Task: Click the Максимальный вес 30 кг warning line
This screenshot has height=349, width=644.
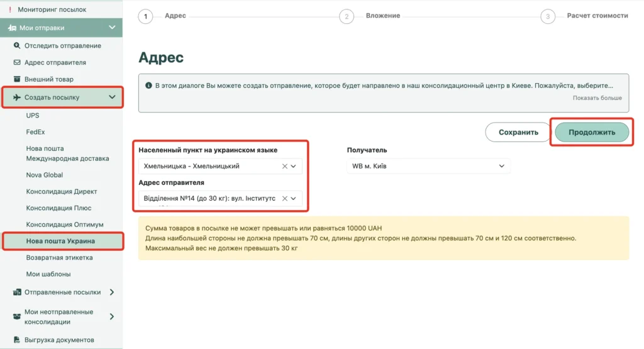Action: click(x=221, y=248)
